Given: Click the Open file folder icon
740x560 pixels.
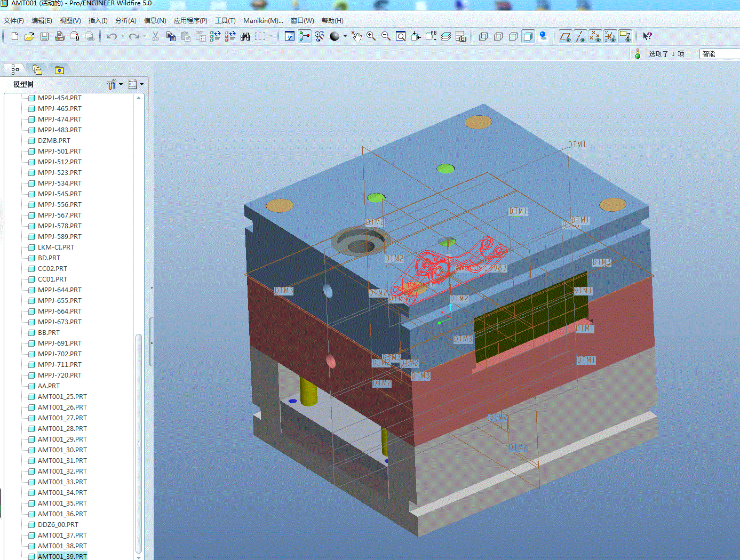Looking at the screenshot, I should click(30, 36).
